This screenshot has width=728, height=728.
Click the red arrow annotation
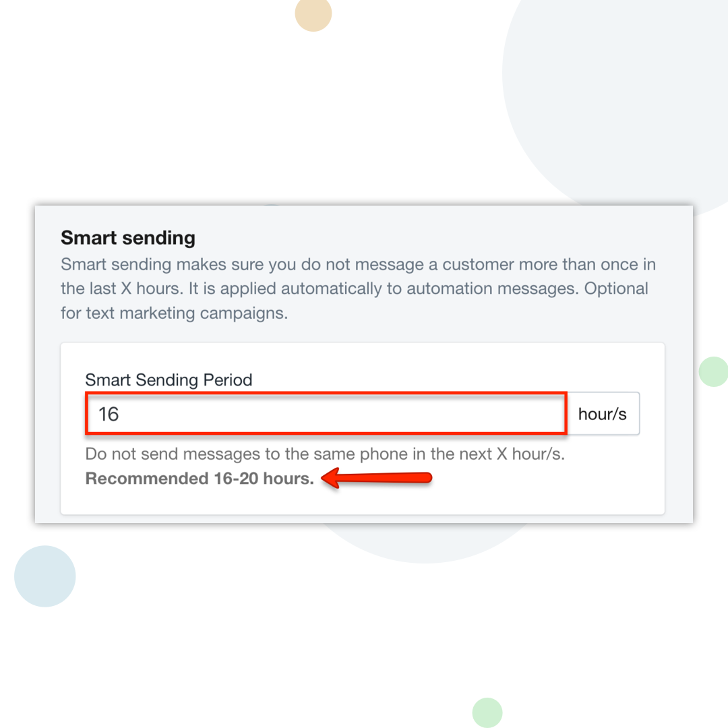[x=377, y=477]
